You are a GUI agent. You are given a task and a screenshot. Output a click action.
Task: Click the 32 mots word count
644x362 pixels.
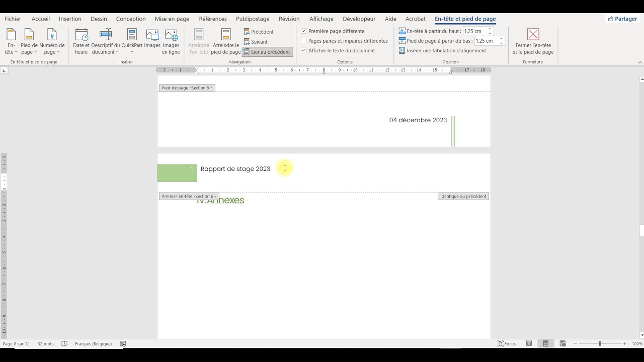(45, 344)
